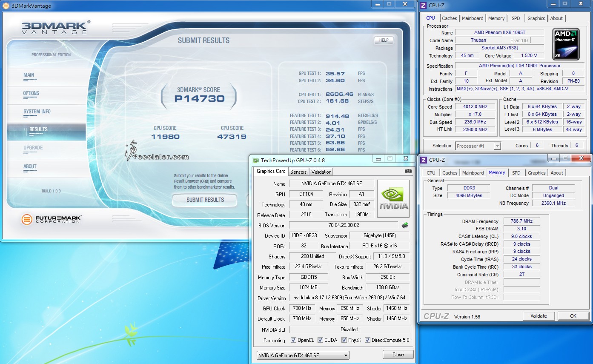This screenshot has width=593, height=364.
Task: Click the Core Voltage value 1.520 V
Action: [x=529, y=55]
